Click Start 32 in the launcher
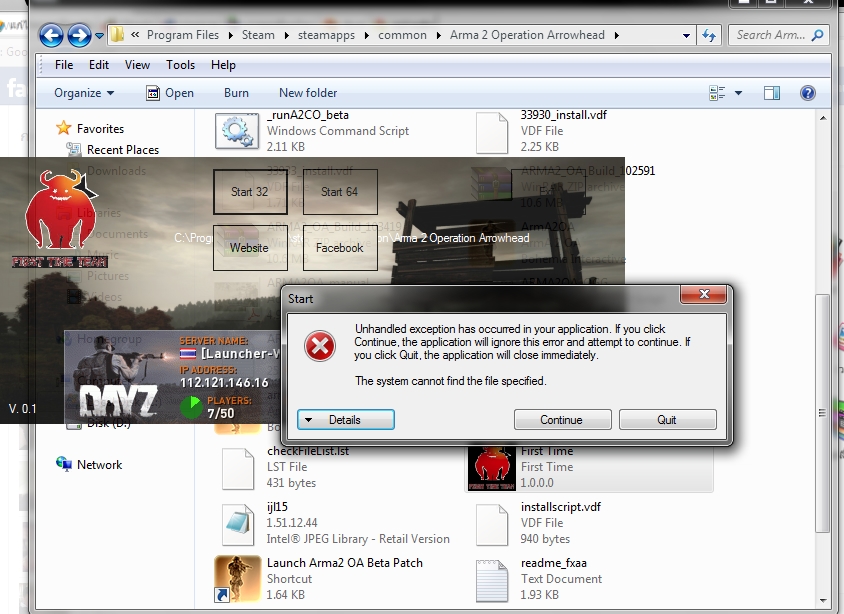 pyautogui.click(x=250, y=192)
